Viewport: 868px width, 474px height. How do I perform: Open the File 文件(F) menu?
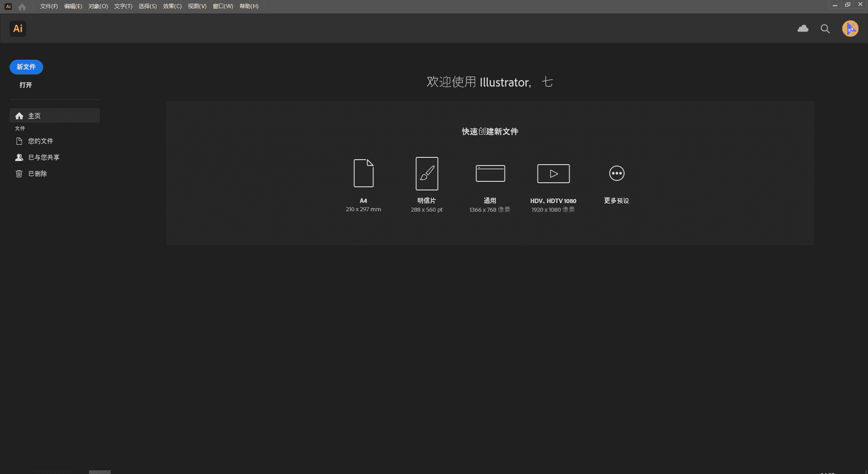48,6
